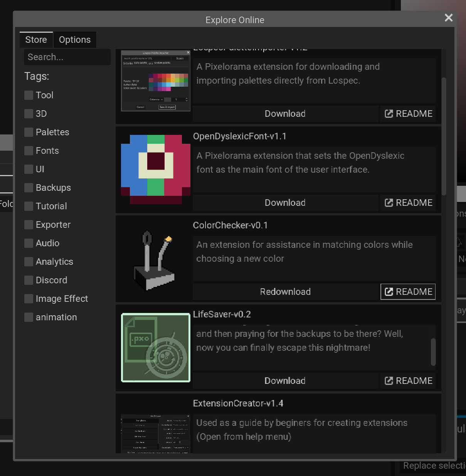Download the Lospec palette importer extension

pos(285,114)
